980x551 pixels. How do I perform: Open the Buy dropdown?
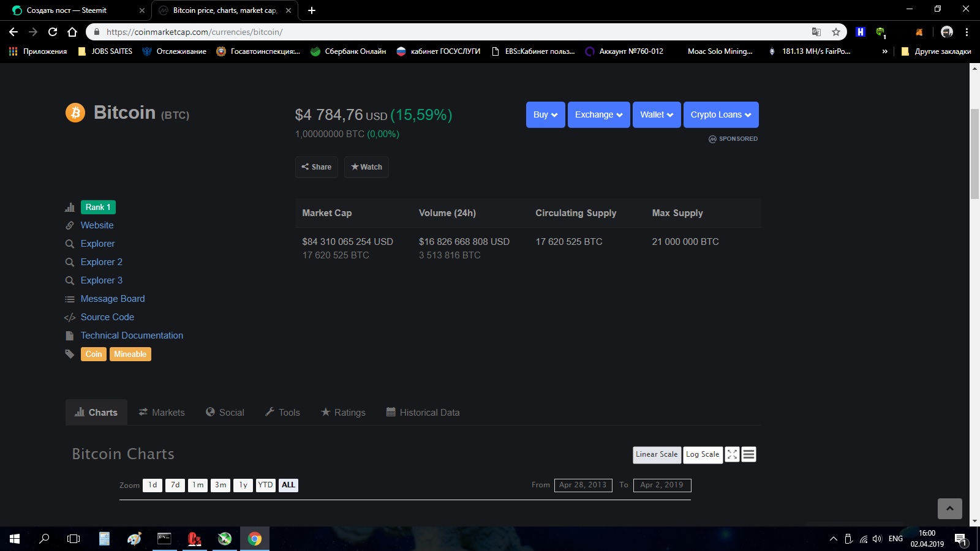[x=545, y=114]
